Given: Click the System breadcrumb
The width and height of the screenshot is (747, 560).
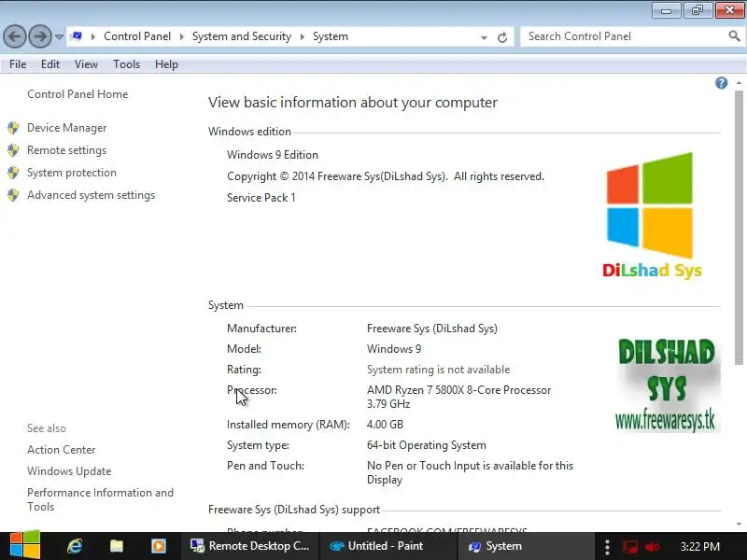Looking at the screenshot, I should 331,36.
